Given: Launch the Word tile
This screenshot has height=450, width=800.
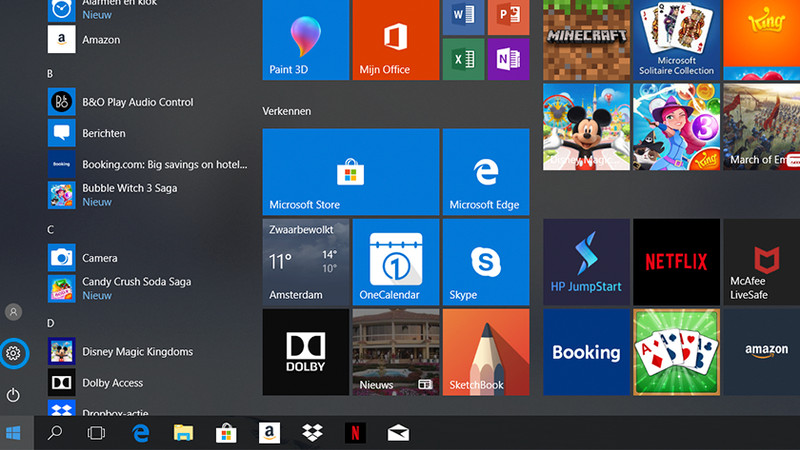Looking at the screenshot, I should (463, 17).
